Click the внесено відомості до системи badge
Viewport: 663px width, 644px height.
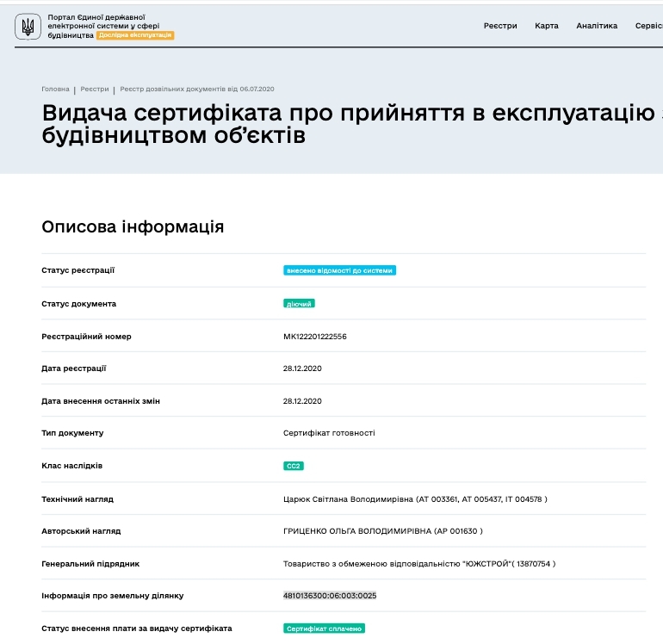click(x=339, y=270)
